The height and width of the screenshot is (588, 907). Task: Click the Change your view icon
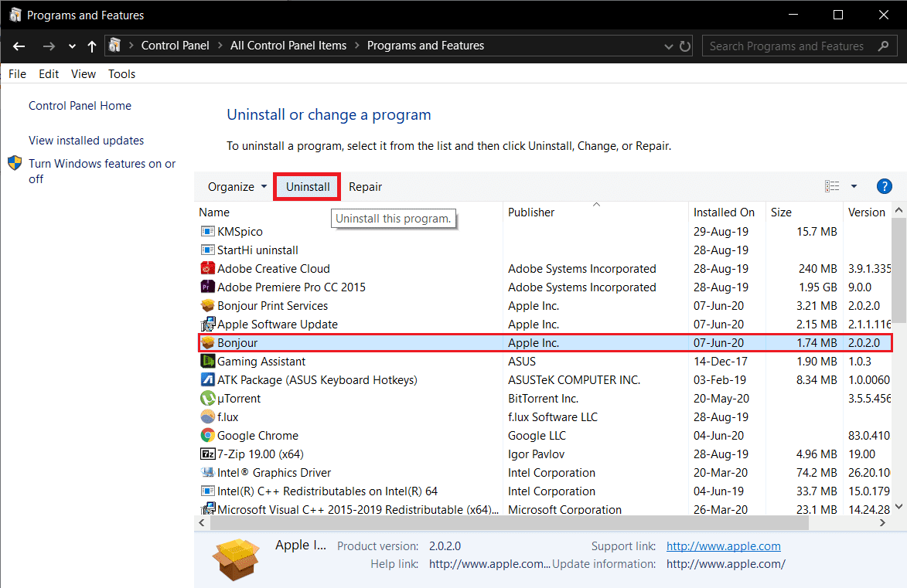[x=832, y=186]
